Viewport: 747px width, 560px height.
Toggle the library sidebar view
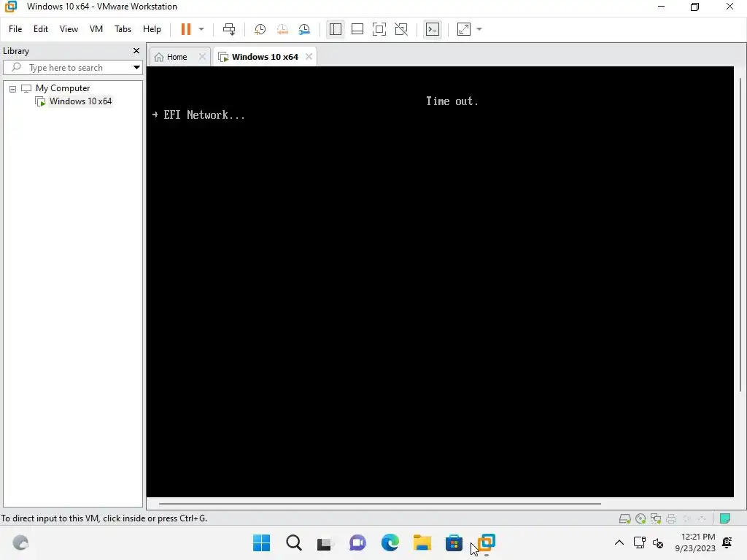(x=336, y=29)
